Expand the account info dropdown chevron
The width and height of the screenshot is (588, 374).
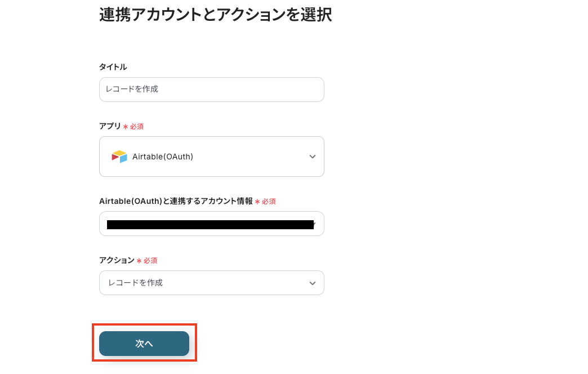[x=314, y=224]
